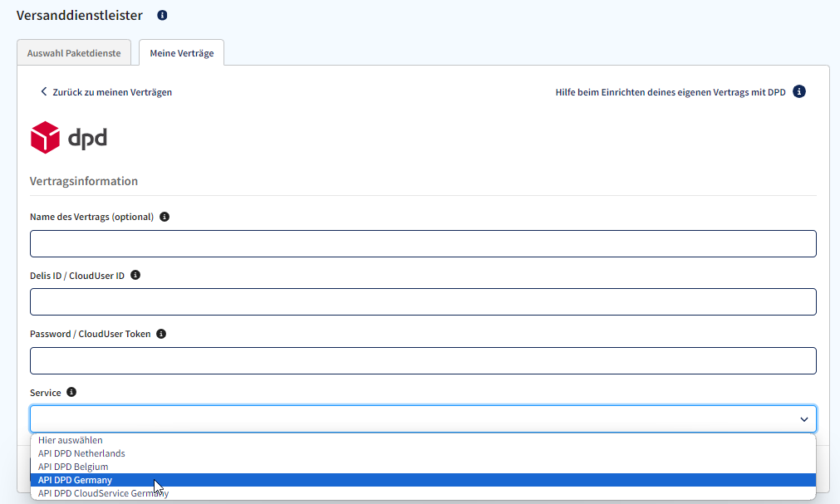The image size is (840, 504).
Task: Click the Password / CloudUser Token input box
Action: point(423,360)
